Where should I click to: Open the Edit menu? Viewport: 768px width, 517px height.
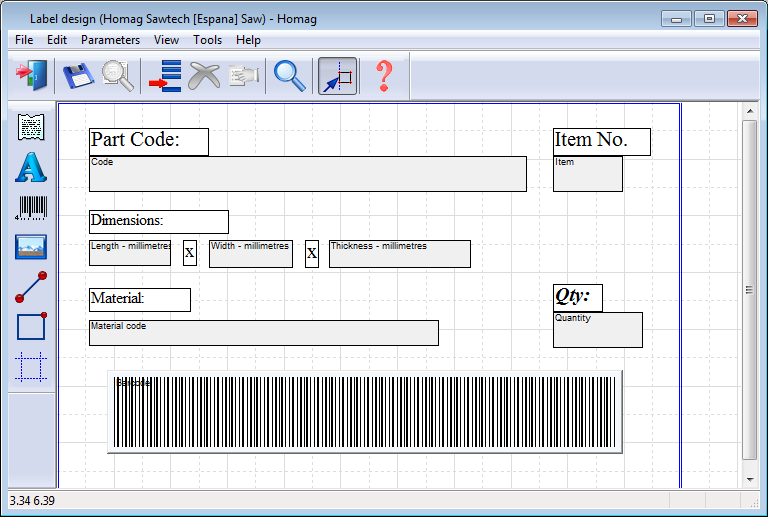tap(57, 40)
